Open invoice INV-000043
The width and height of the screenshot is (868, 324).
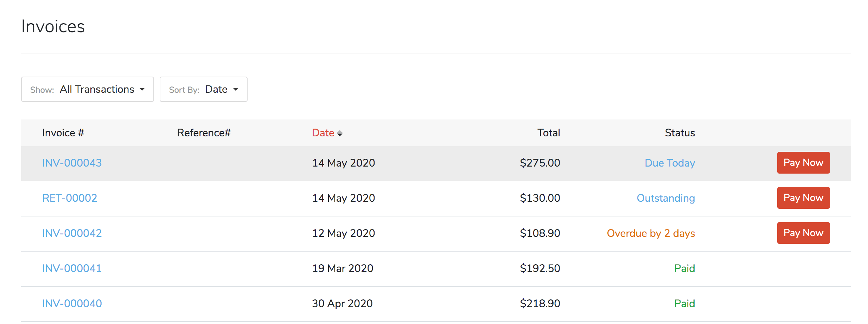71,163
